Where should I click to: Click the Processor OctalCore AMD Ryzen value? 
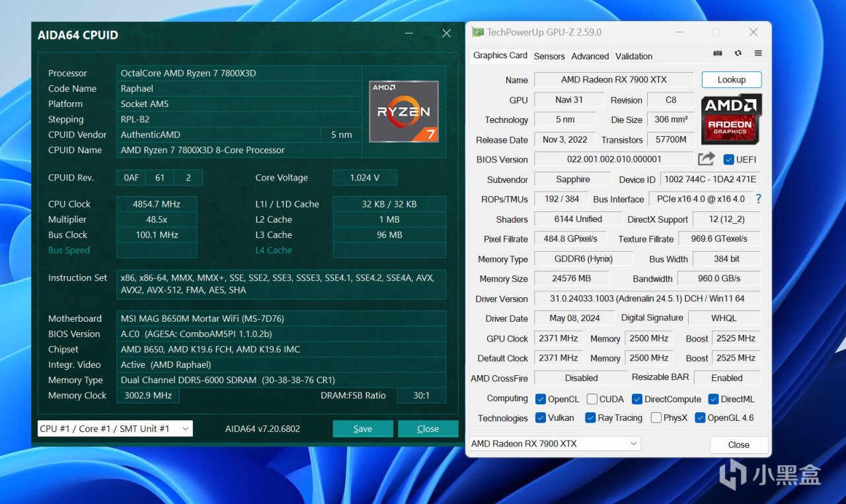pyautogui.click(x=239, y=73)
